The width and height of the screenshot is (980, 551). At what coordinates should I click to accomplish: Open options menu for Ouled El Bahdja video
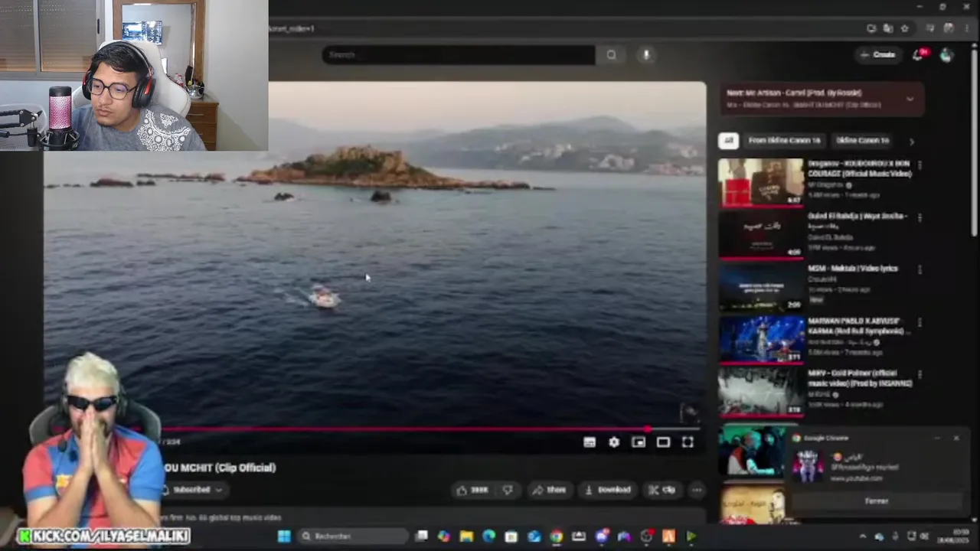point(920,217)
